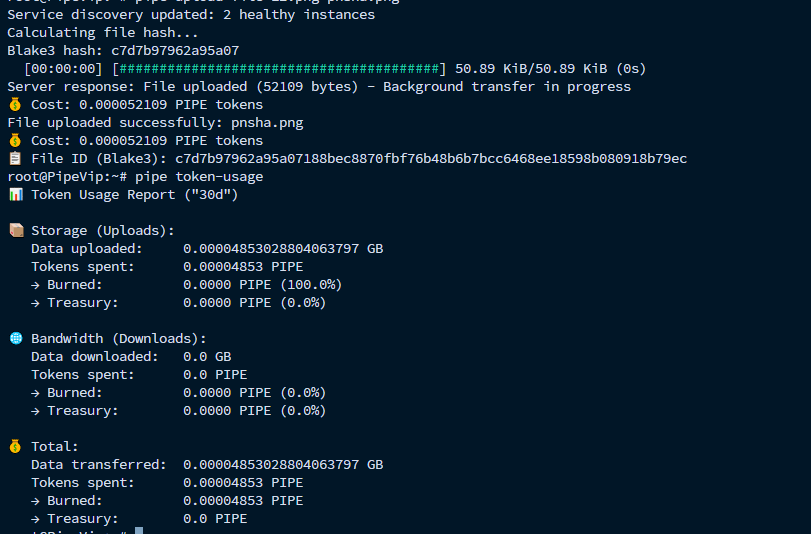The width and height of the screenshot is (811, 534).
Task: Click the bar chart emoji beside Token Usage Report
Action: coord(16,195)
